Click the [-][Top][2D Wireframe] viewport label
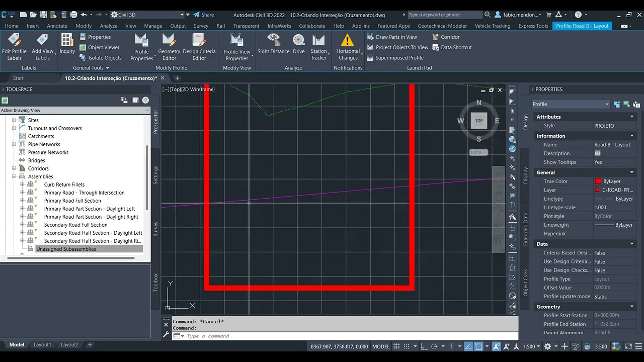 189,89
